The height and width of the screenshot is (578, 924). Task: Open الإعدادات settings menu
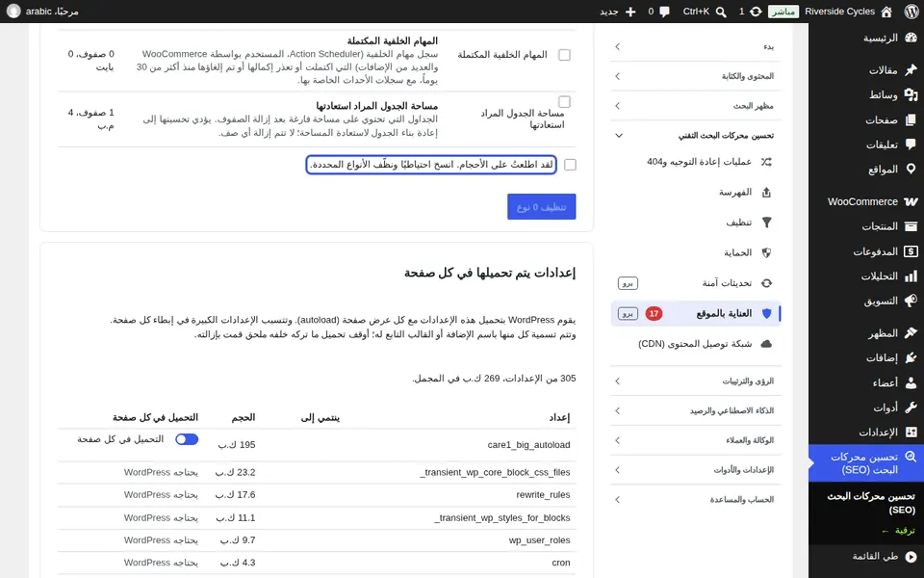coord(887,433)
